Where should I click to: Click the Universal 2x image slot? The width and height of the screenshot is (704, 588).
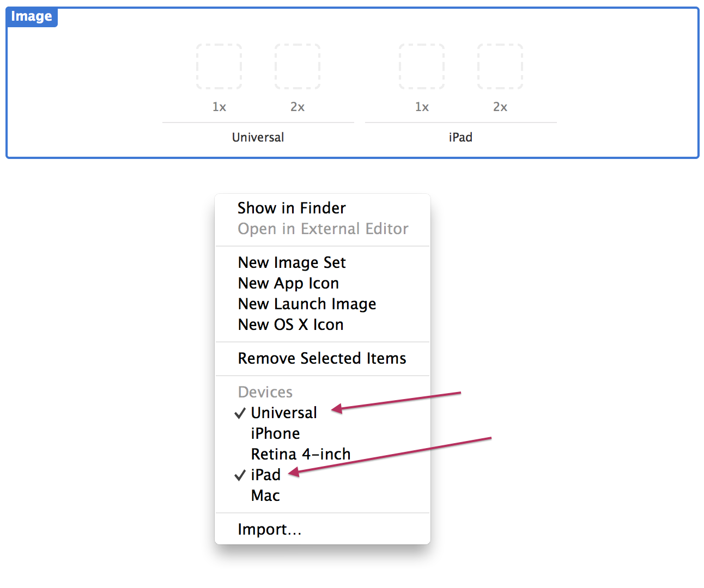298,66
